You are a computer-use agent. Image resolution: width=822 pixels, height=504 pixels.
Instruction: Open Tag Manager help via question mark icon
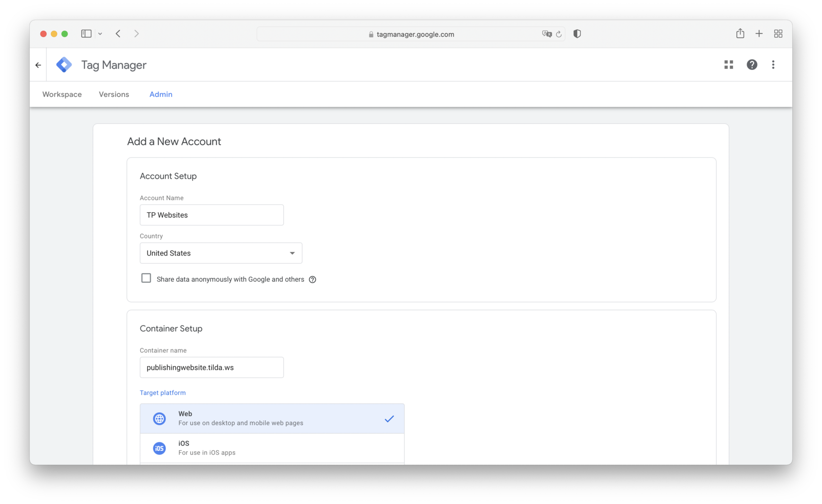click(752, 64)
